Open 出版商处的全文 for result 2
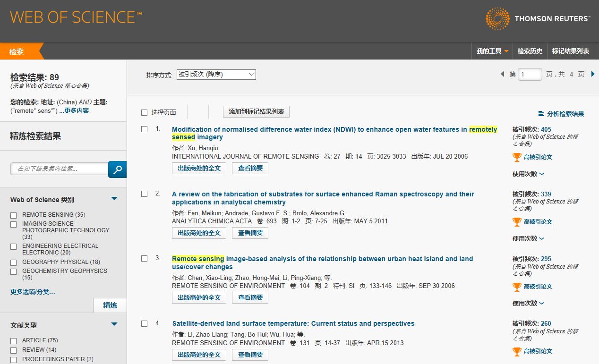This screenshot has height=364, width=599. (199, 233)
